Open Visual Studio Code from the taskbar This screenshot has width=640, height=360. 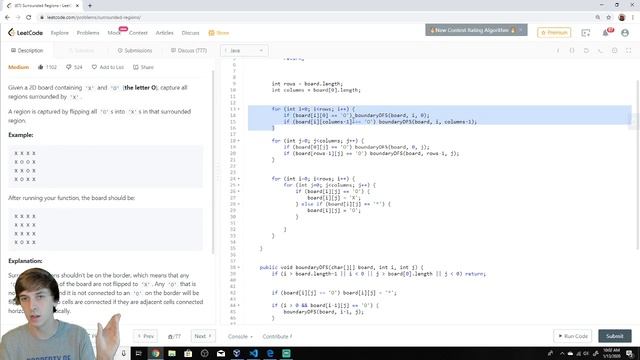[253, 353]
